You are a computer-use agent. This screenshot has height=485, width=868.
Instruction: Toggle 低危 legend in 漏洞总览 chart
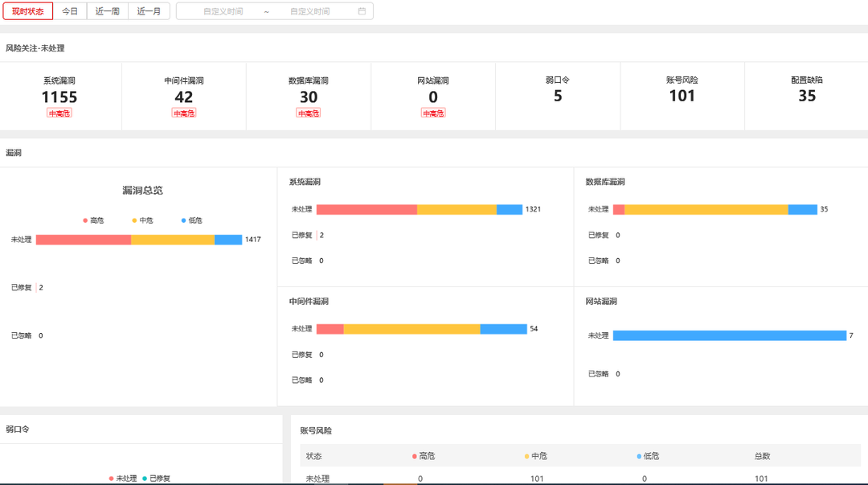pyautogui.click(x=191, y=220)
